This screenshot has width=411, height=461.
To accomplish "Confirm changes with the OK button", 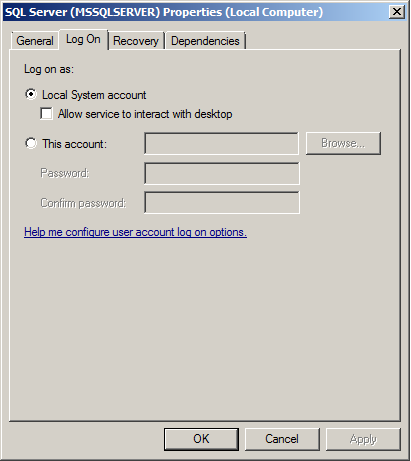I will [201, 439].
